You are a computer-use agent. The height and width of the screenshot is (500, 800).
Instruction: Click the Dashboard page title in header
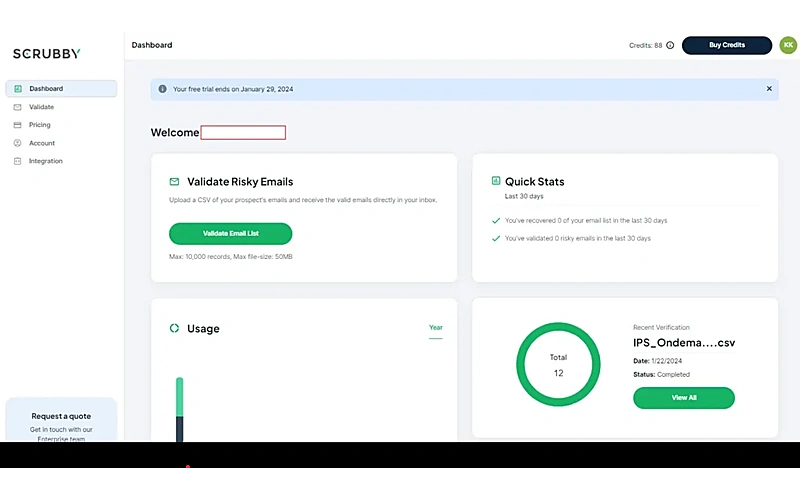(152, 45)
